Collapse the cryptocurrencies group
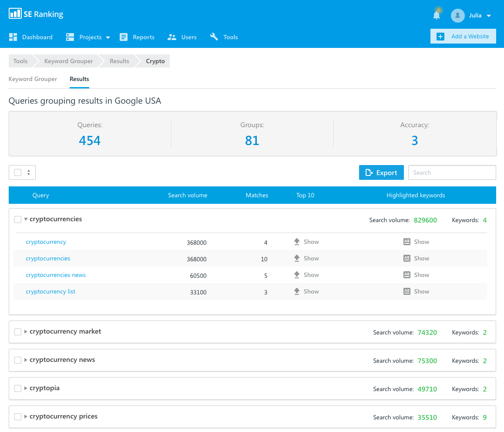The image size is (504, 432). (x=26, y=219)
